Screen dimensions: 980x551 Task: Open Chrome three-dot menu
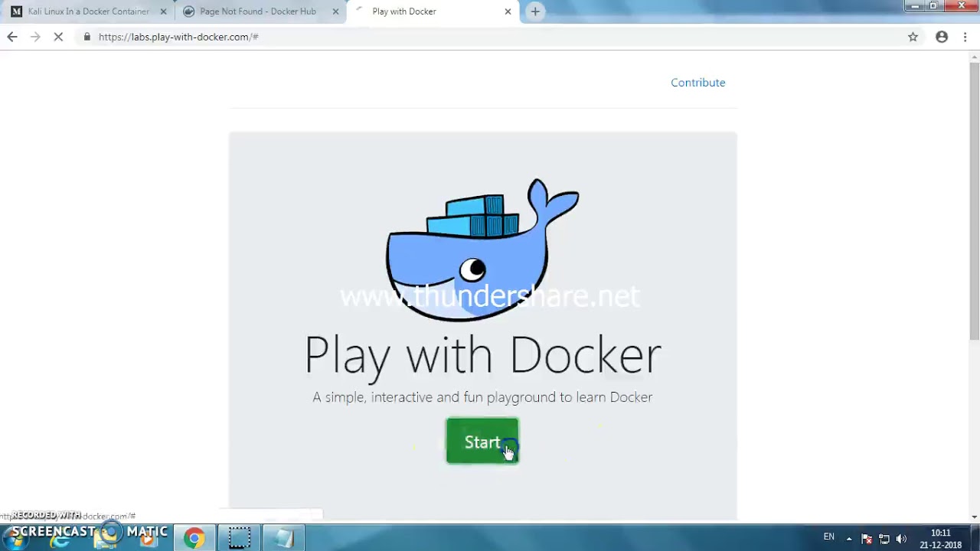coord(965,37)
